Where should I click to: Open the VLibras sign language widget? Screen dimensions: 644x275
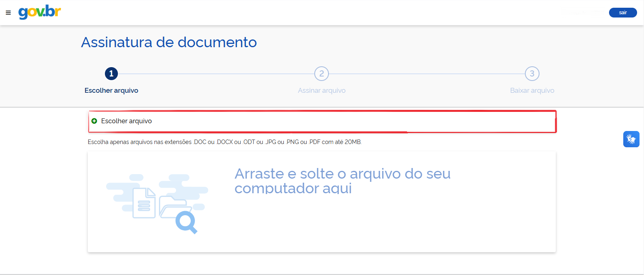pyautogui.click(x=631, y=139)
